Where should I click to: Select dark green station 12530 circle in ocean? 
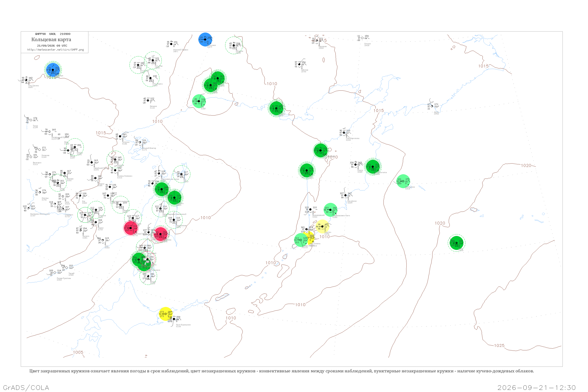456,243
